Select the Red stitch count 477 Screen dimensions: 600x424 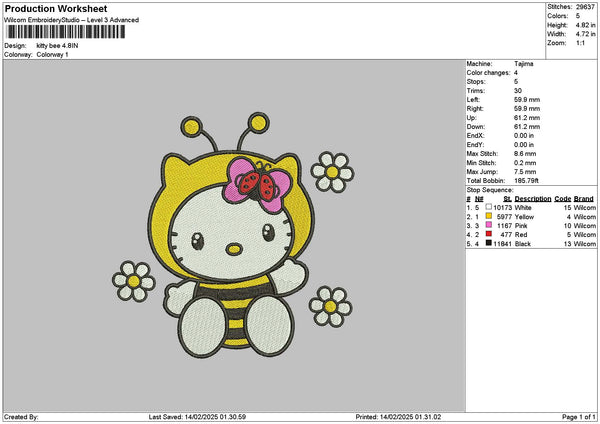click(x=506, y=235)
